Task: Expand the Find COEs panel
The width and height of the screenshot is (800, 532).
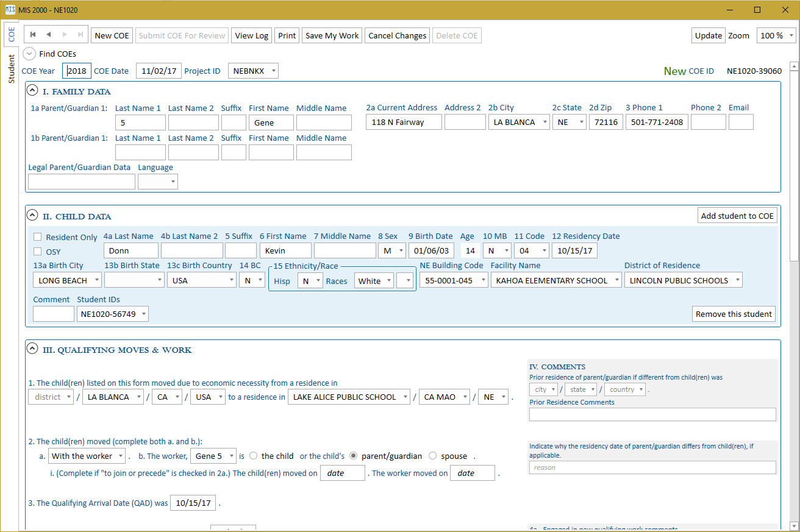Action: tap(29, 54)
